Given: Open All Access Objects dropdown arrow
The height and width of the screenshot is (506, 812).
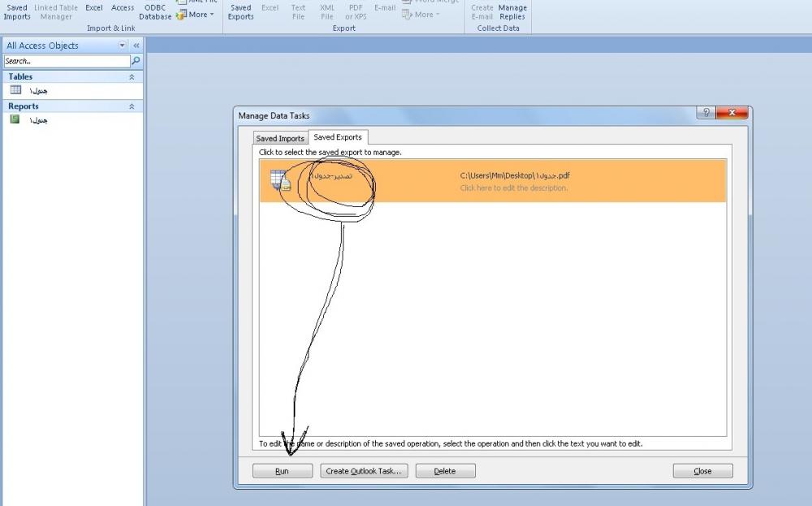Looking at the screenshot, I should point(123,45).
